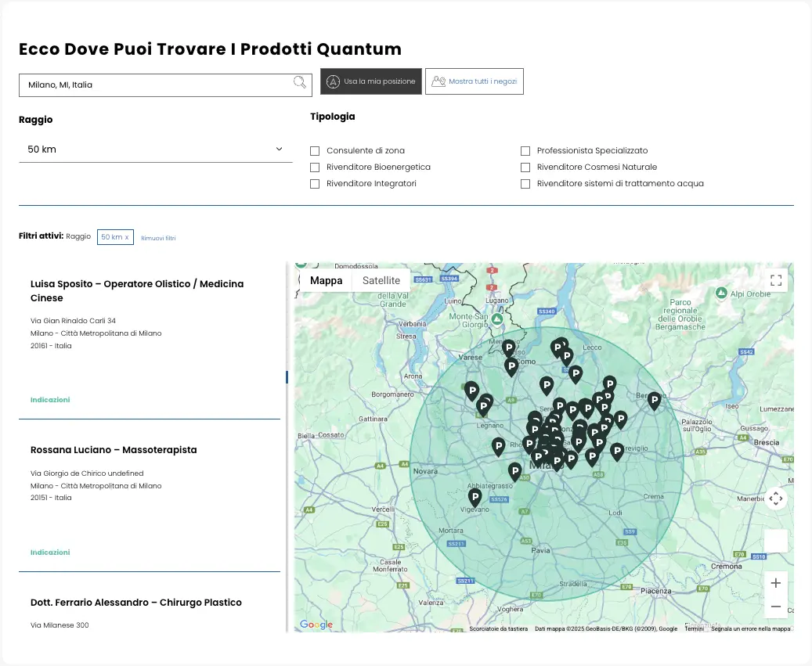Click Mostra tutti i negozi button
This screenshot has width=812, height=666.
474,81
